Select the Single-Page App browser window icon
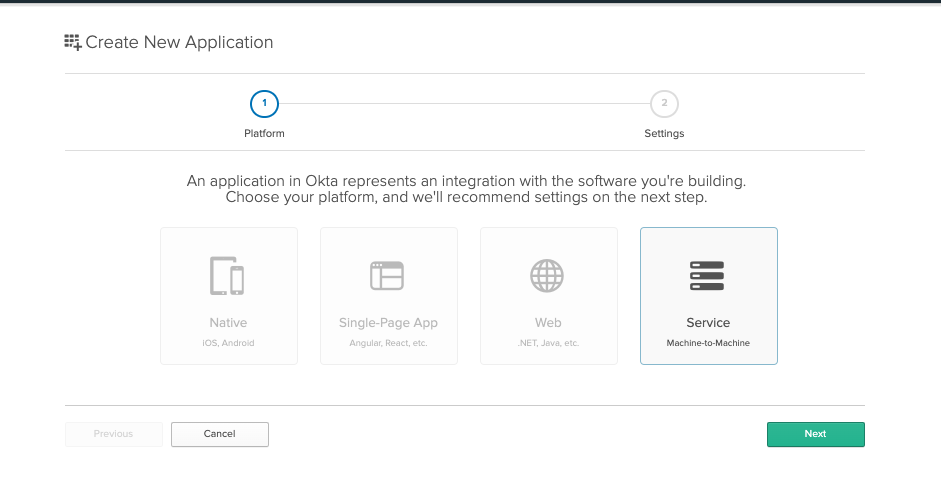The height and width of the screenshot is (478, 941). click(x=387, y=275)
